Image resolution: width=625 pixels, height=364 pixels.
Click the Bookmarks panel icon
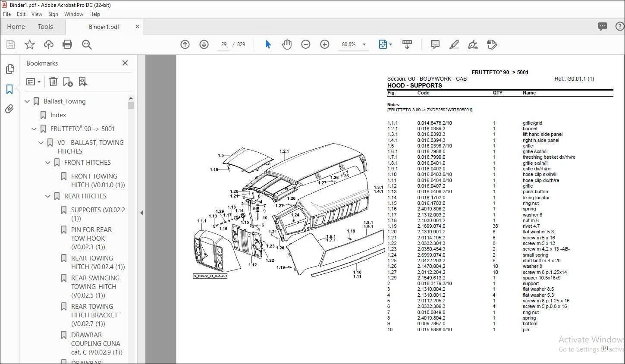(9, 89)
